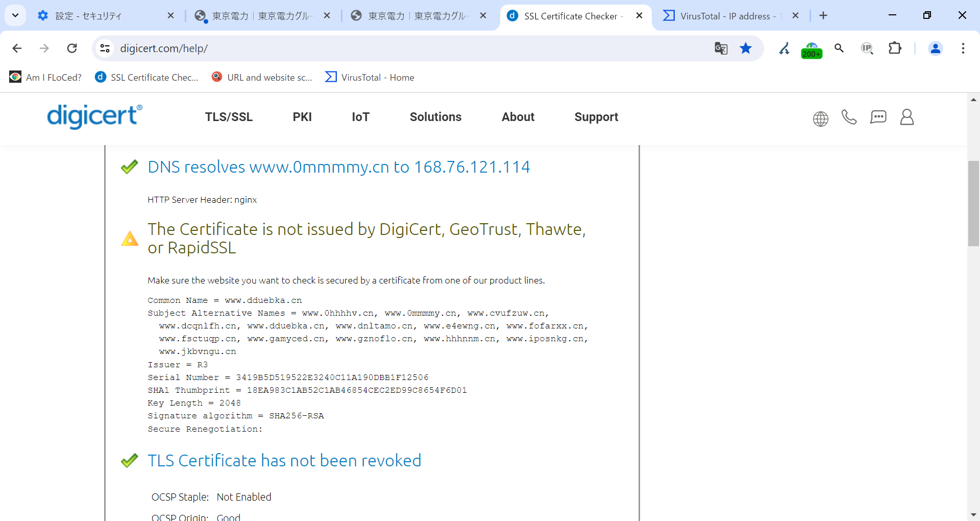The width and height of the screenshot is (980, 521).
Task: Switch to the first 東京電力 tab
Action: coord(262,16)
